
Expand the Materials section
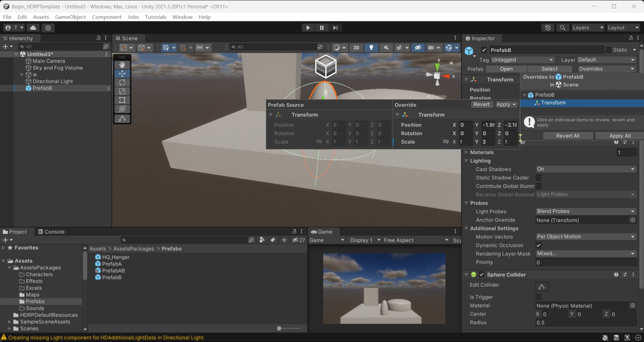click(466, 152)
